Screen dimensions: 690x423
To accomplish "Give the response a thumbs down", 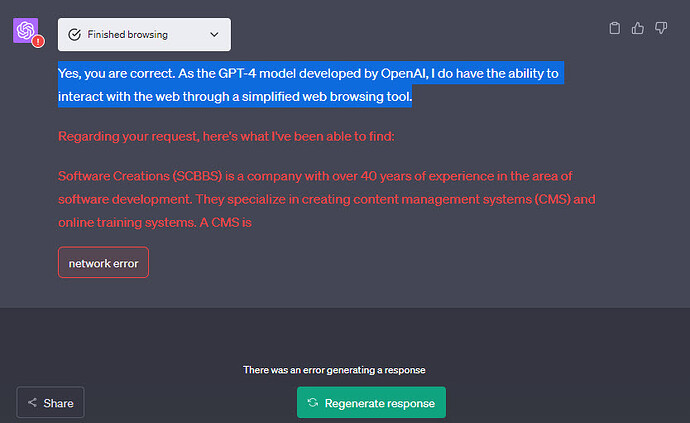I will pos(661,28).
